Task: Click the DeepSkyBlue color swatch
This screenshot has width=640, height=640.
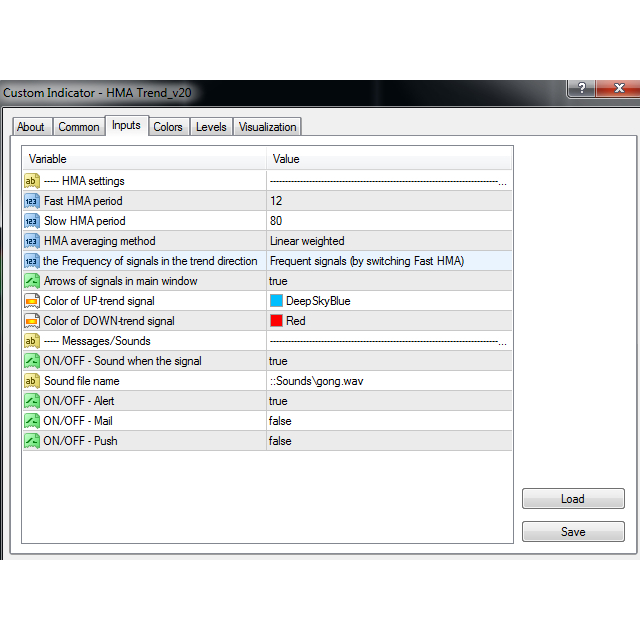Action: coord(277,301)
